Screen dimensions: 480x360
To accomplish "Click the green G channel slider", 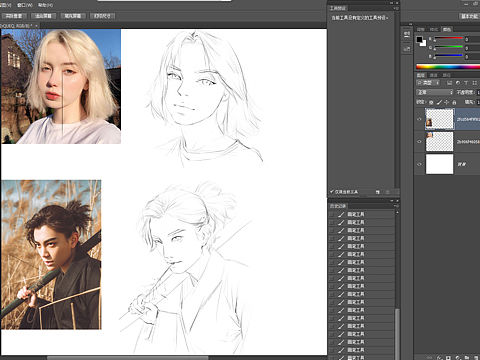I will pyautogui.click(x=448, y=47).
